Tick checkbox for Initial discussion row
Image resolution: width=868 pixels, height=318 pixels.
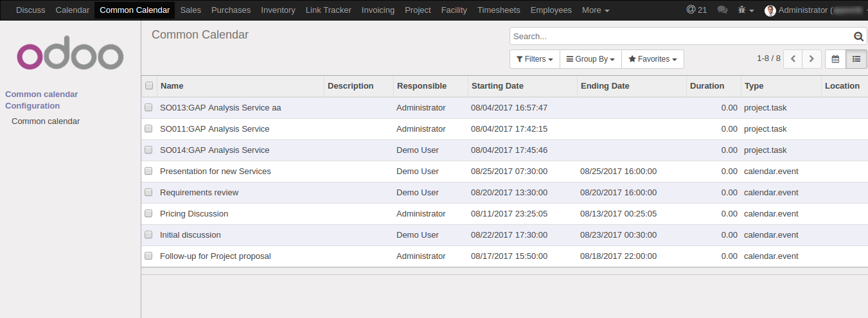pos(148,234)
